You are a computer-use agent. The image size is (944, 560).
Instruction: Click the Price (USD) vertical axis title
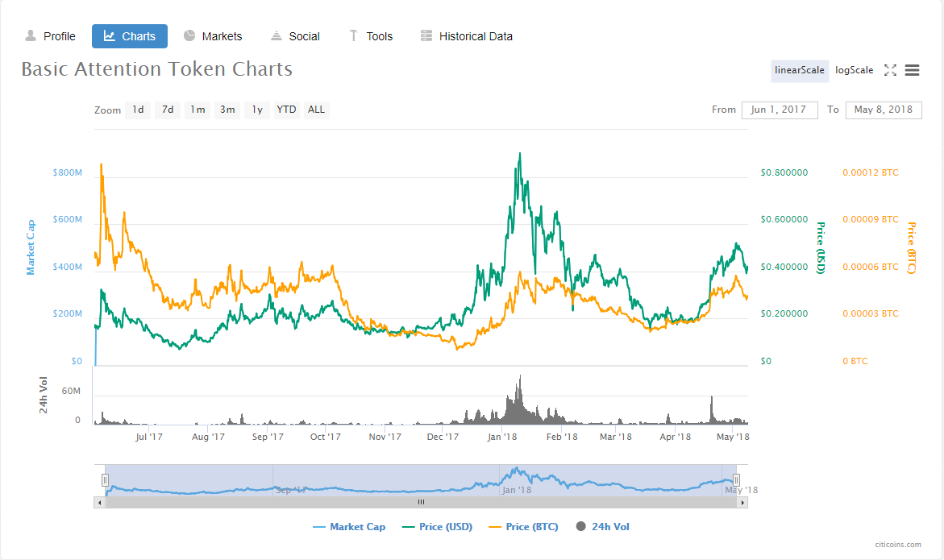(x=820, y=248)
